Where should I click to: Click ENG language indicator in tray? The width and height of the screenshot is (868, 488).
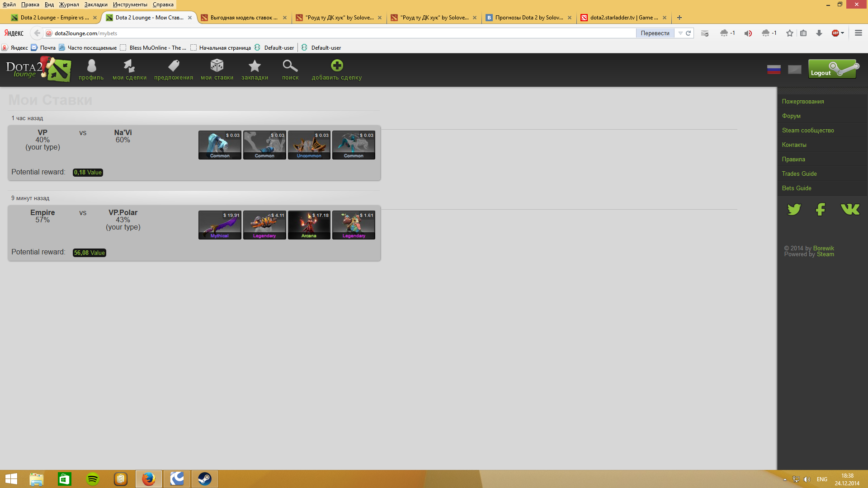[822, 479]
